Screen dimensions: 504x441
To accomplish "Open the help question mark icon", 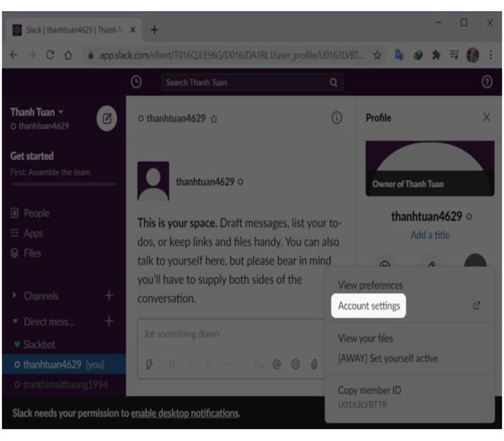I will [x=487, y=82].
